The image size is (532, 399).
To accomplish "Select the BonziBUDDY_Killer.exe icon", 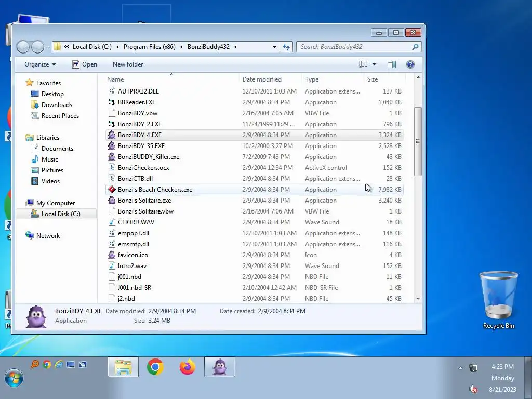I will tap(112, 157).
